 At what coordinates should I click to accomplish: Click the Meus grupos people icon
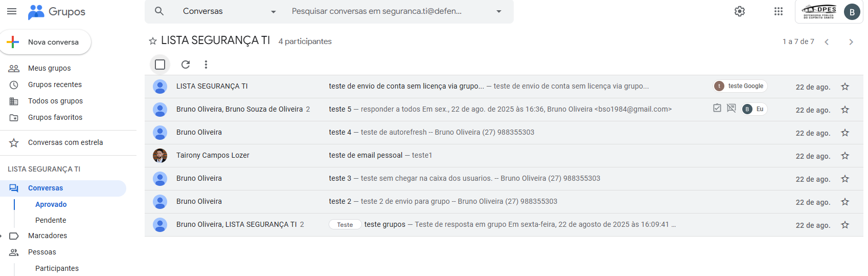click(x=14, y=68)
